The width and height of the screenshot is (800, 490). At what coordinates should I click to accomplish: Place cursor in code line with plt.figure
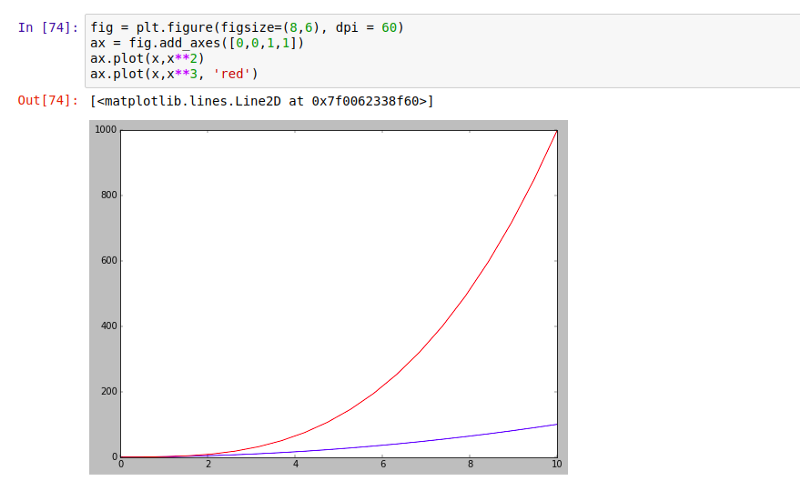click(247, 28)
